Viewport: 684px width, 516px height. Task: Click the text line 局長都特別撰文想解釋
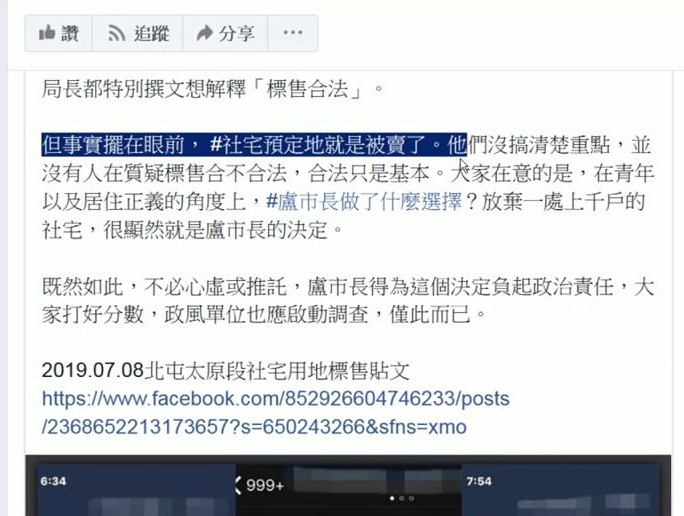point(213,89)
